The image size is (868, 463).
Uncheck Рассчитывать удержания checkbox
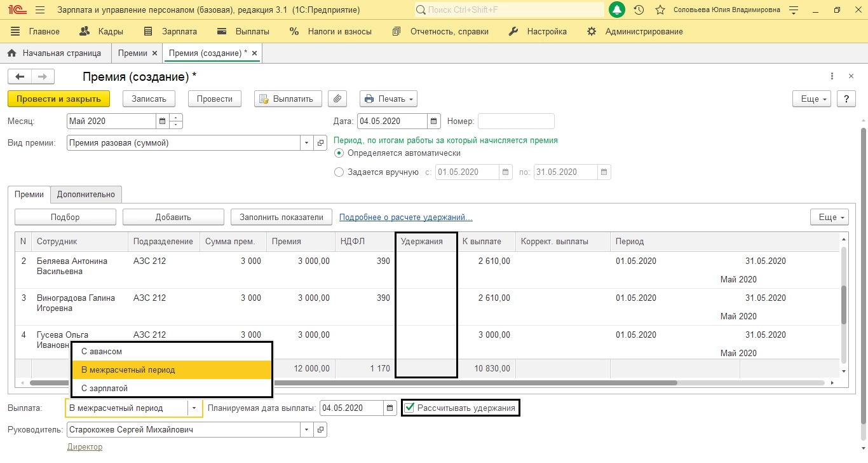click(410, 408)
